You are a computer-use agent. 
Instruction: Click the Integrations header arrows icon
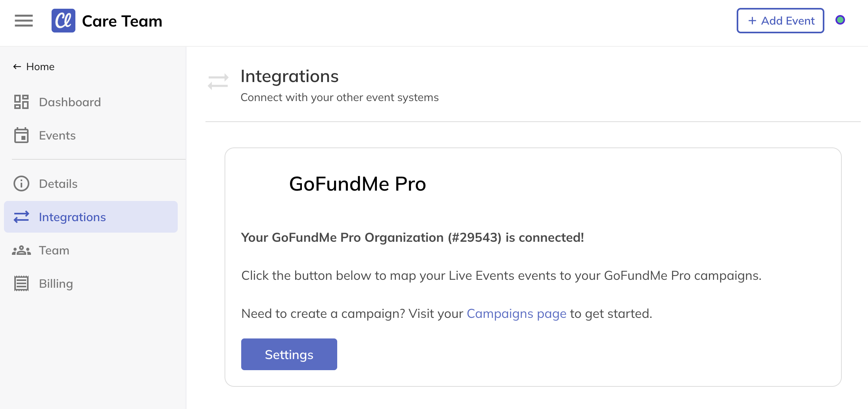[218, 82]
